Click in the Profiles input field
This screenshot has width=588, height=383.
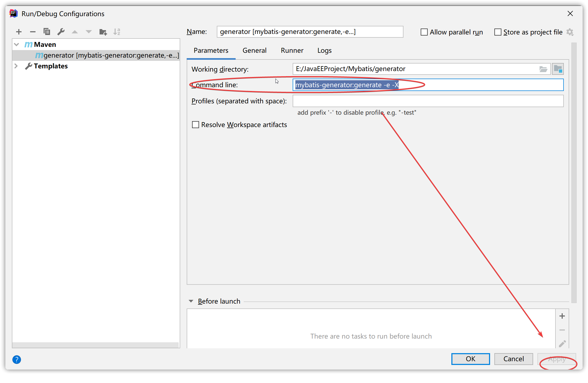click(428, 101)
